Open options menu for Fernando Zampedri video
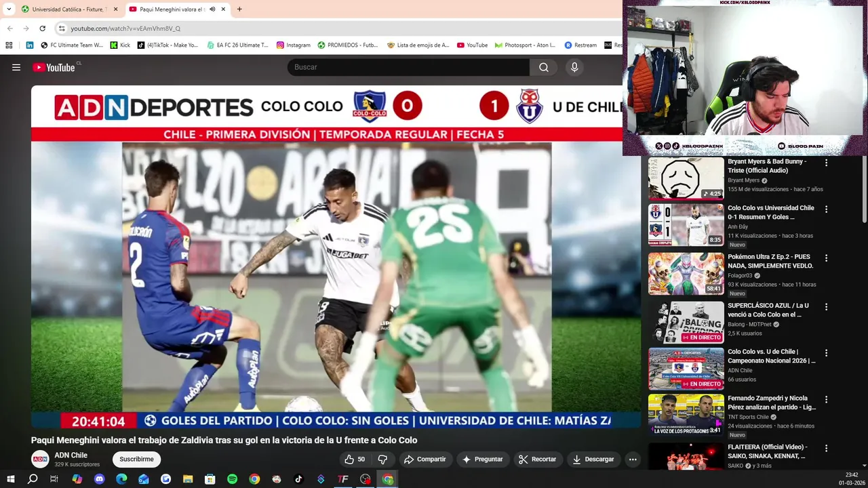 826,400
